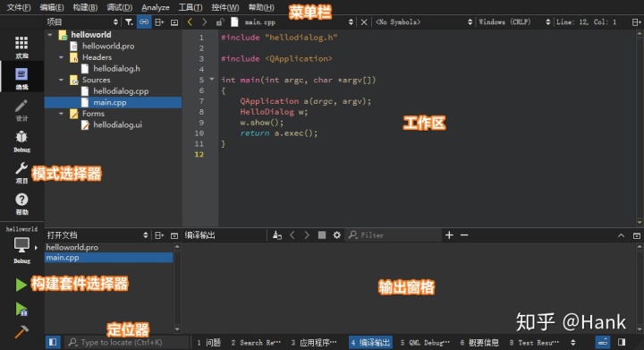Click Line 12, Col 1 indicator
The height and width of the screenshot is (350, 644).
586,22
